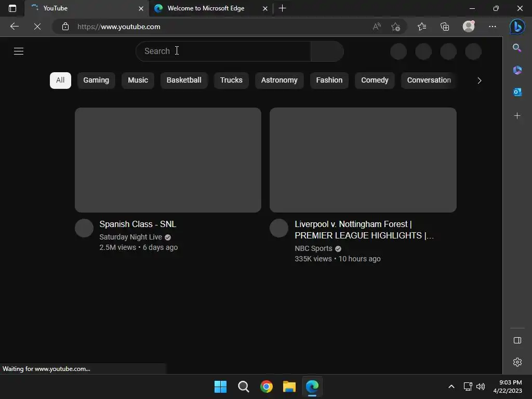Add a sidebar app with the plus icon
532x399 pixels.
517,116
